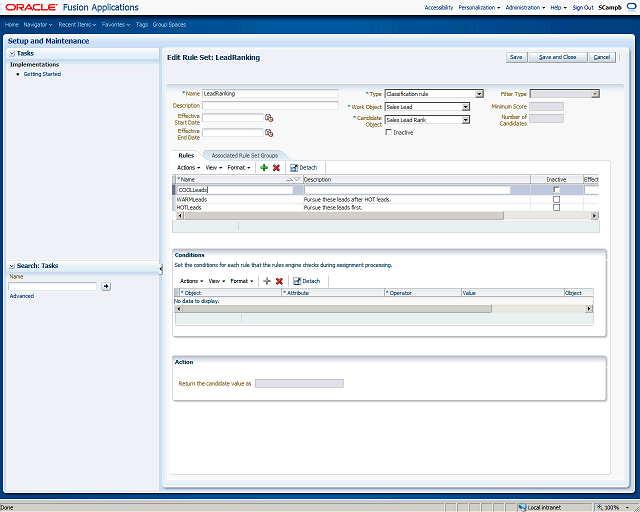The image size is (640, 512).
Task: Collapse the Search: Tasks panel
Action: click(x=12, y=266)
